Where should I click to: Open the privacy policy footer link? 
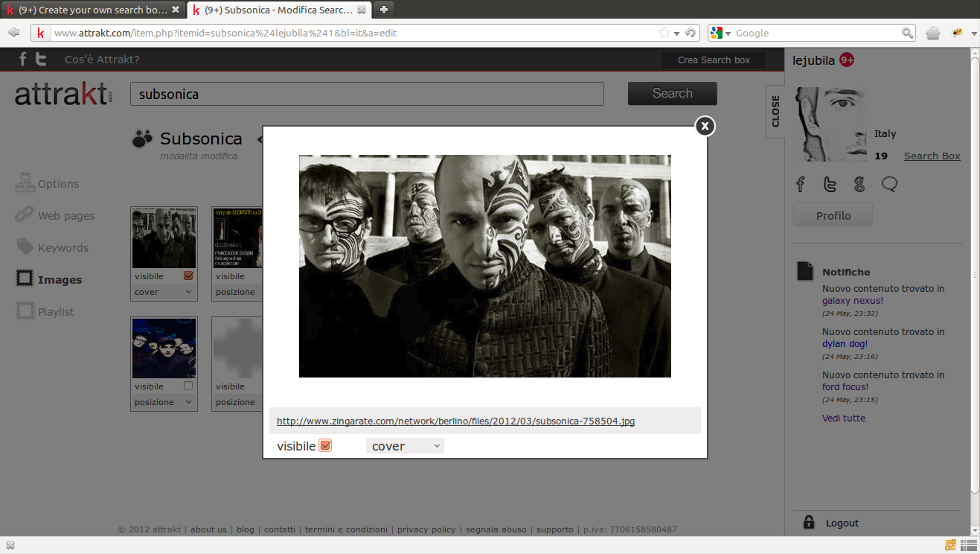pos(426,529)
